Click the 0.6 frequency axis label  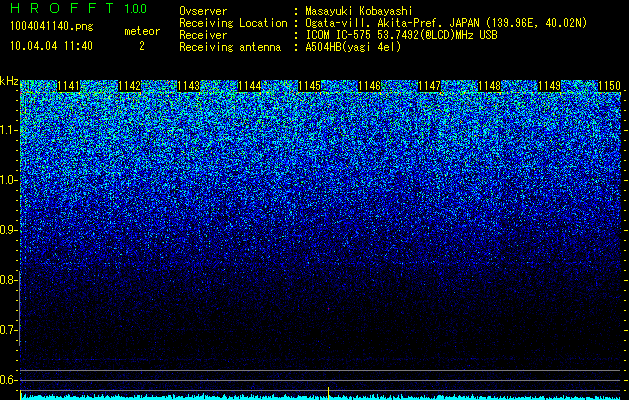tap(8, 380)
